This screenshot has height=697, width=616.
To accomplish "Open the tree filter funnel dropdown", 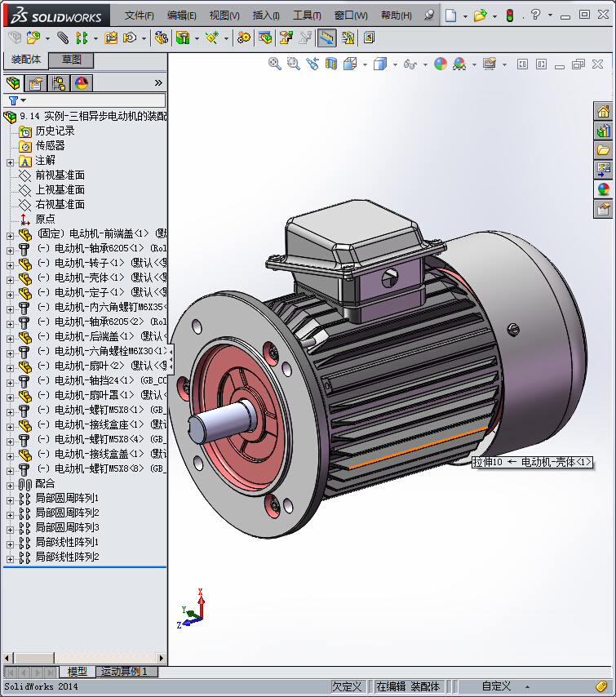I will point(17,100).
